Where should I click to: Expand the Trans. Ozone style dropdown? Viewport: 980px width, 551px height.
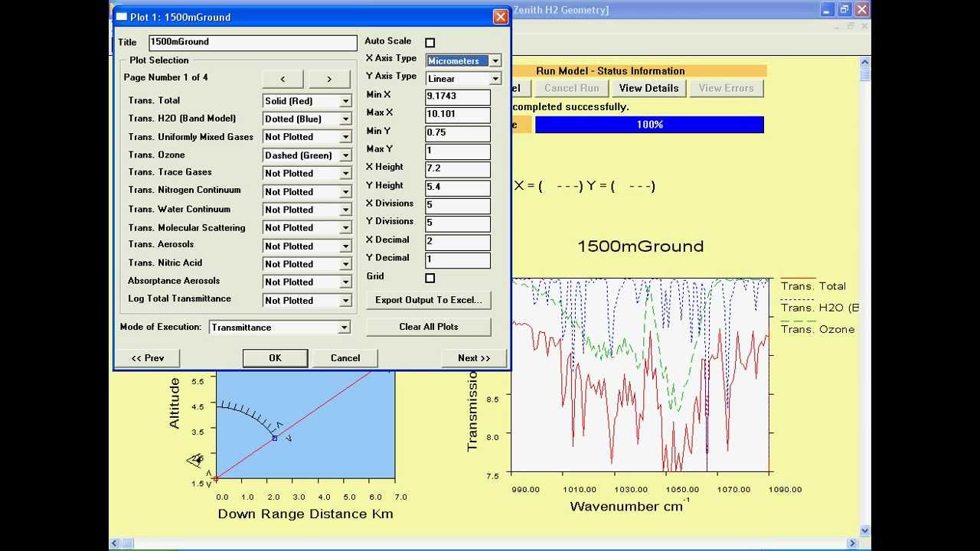click(x=345, y=155)
